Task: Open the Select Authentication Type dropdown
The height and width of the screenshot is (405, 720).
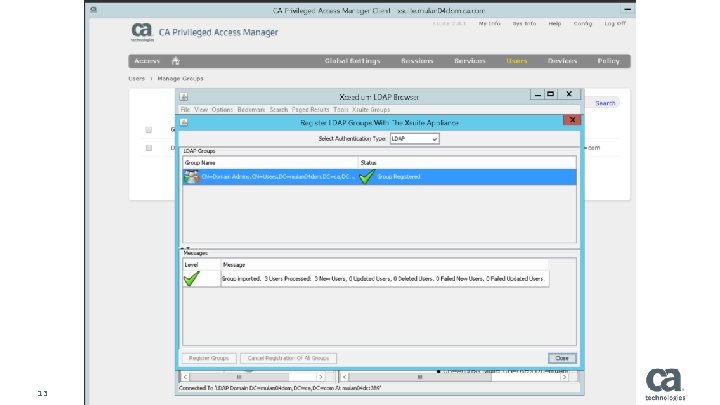Action: click(x=415, y=139)
